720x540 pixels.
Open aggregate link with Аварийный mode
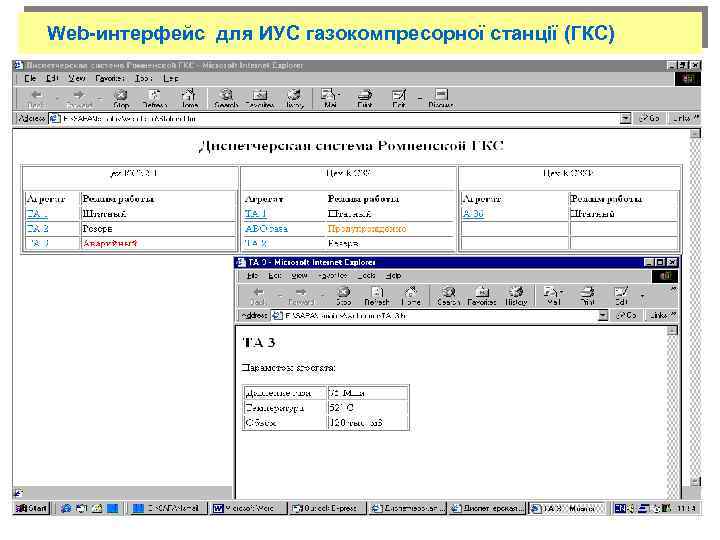pos(39,243)
